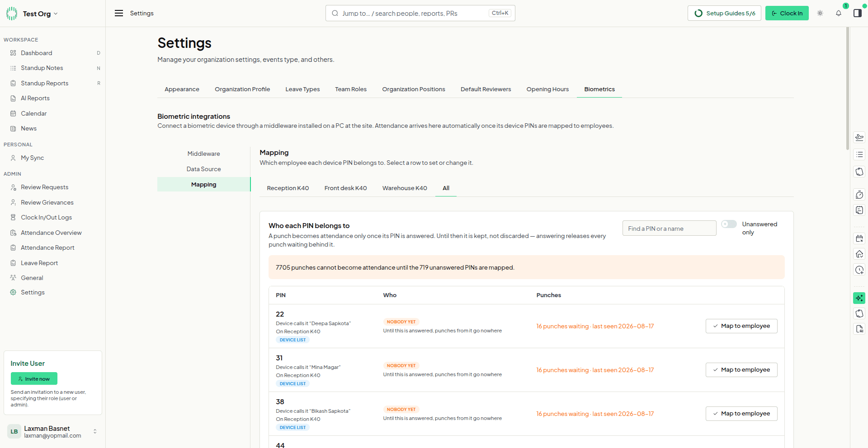The height and width of the screenshot is (448, 868).
Task: Open the notifications bell
Action: point(839,13)
